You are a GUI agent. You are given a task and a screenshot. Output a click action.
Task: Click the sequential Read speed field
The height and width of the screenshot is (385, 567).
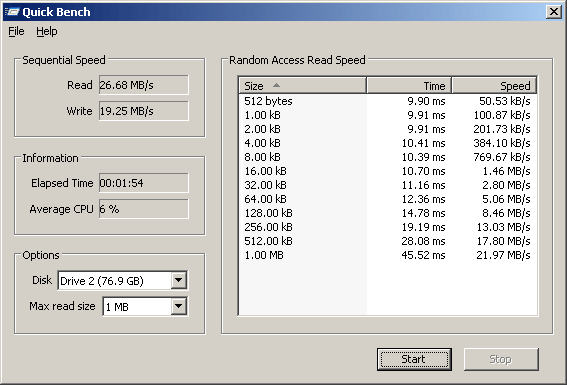click(x=144, y=85)
